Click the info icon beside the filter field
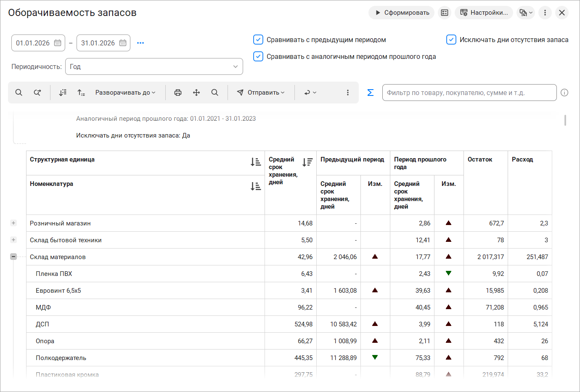This screenshot has width=580, height=392. (564, 93)
